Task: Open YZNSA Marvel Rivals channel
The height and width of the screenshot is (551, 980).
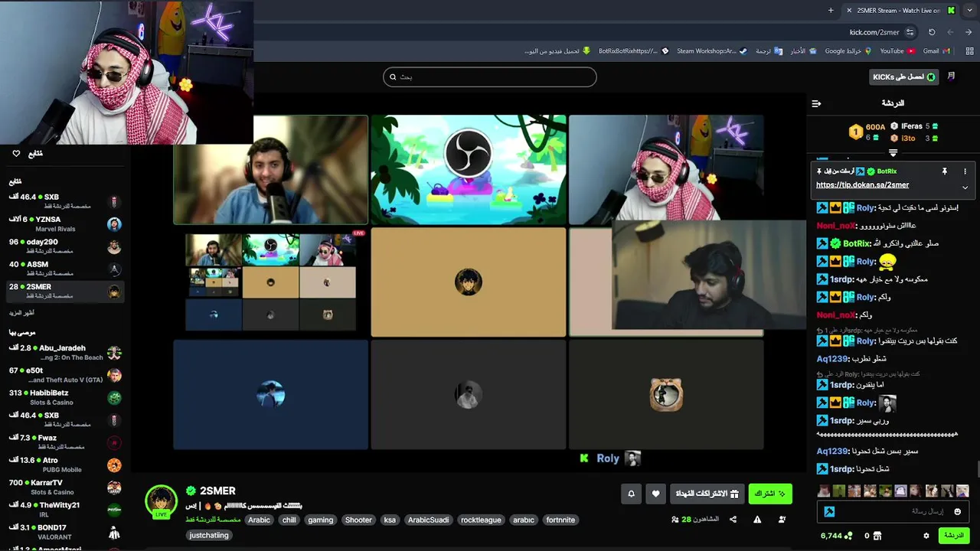Action: [x=64, y=223]
